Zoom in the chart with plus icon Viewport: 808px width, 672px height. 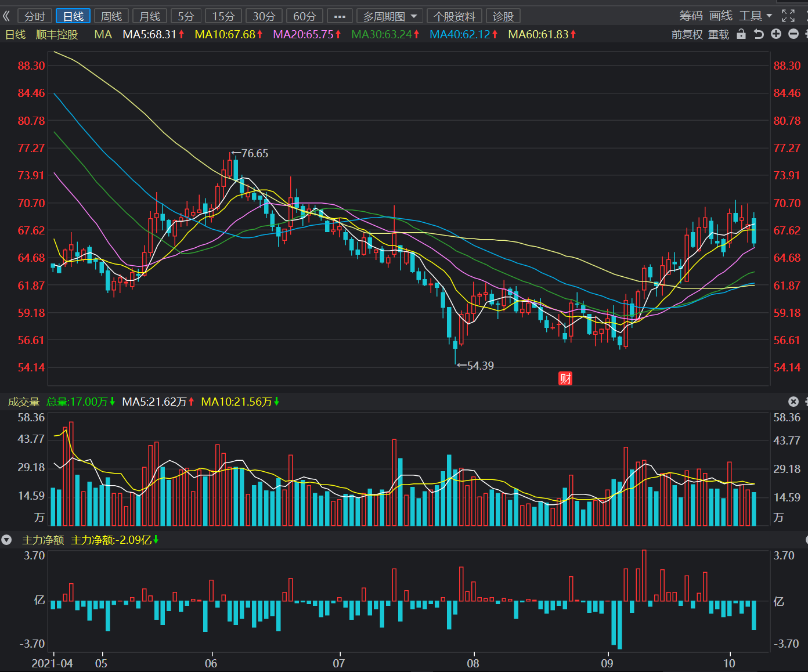[776, 34]
